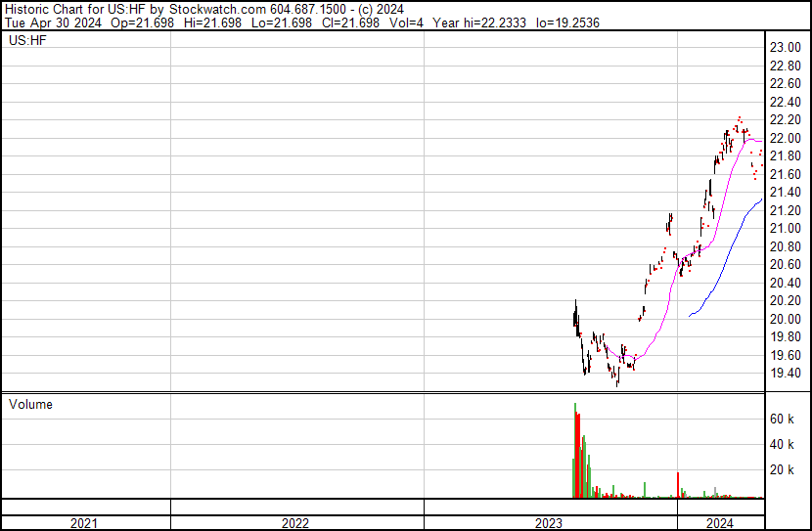Viewport: 812px width, 531px height.
Task: Click the 22.20 price axis label
Action: [x=785, y=120]
